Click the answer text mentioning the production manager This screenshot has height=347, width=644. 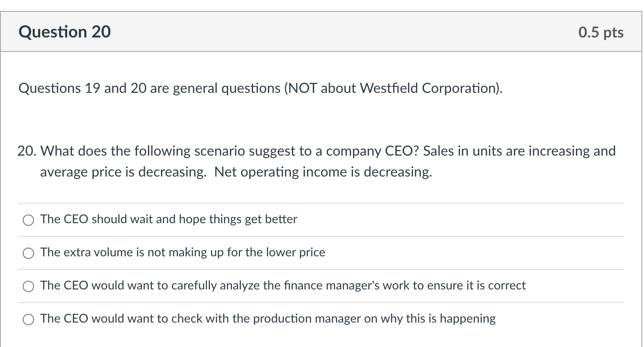(x=268, y=319)
